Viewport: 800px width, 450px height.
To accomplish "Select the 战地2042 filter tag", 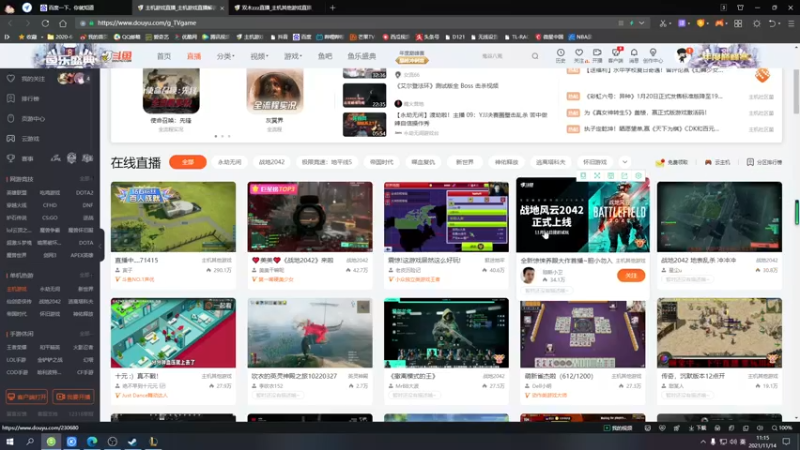I will pos(271,162).
